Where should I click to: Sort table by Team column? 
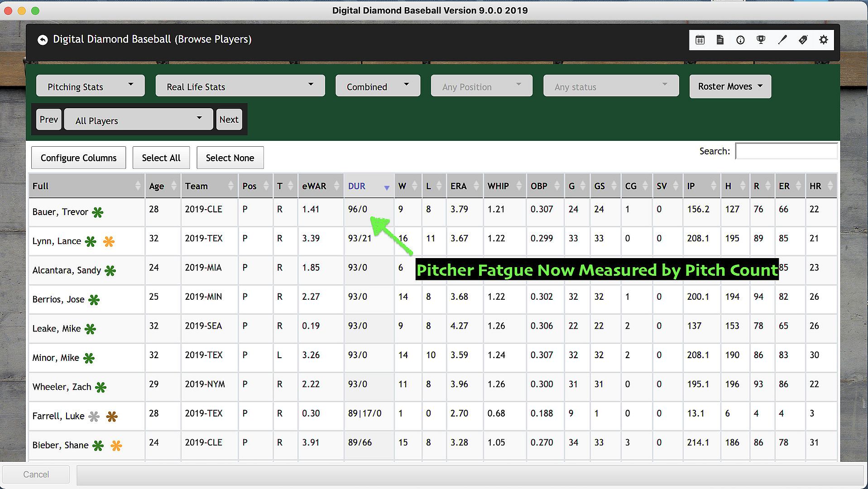[209, 186]
